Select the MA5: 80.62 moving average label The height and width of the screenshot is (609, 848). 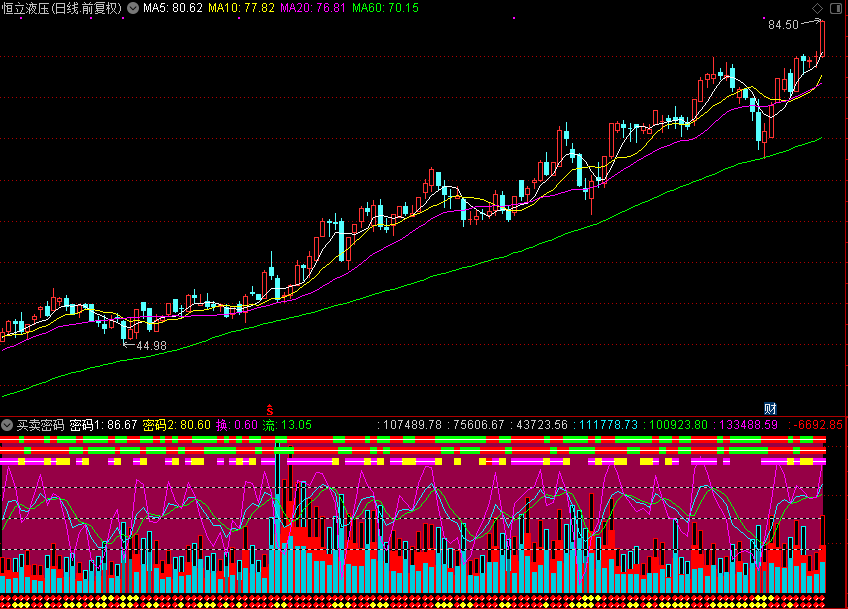(x=173, y=8)
